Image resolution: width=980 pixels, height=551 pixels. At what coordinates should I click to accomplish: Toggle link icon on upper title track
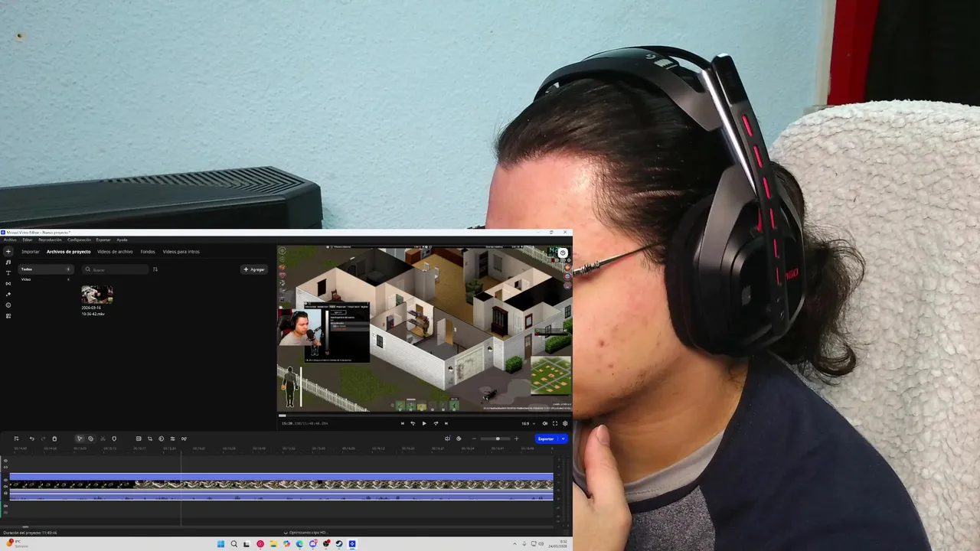click(5, 467)
